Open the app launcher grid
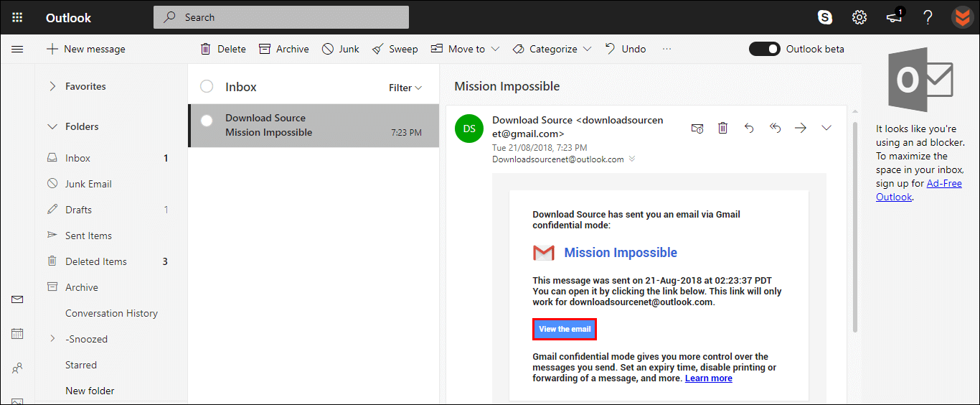This screenshot has width=980, height=405. click(17, 17)
